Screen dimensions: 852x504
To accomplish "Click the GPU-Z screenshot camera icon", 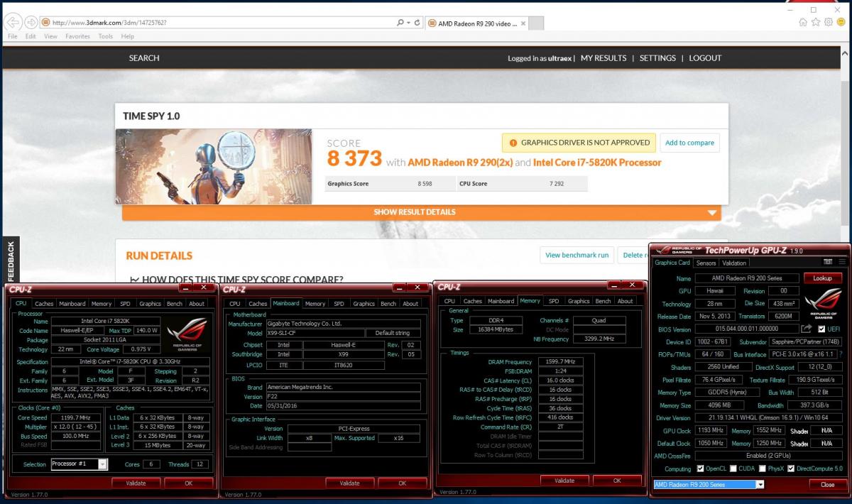I will (x=828, y=262).
